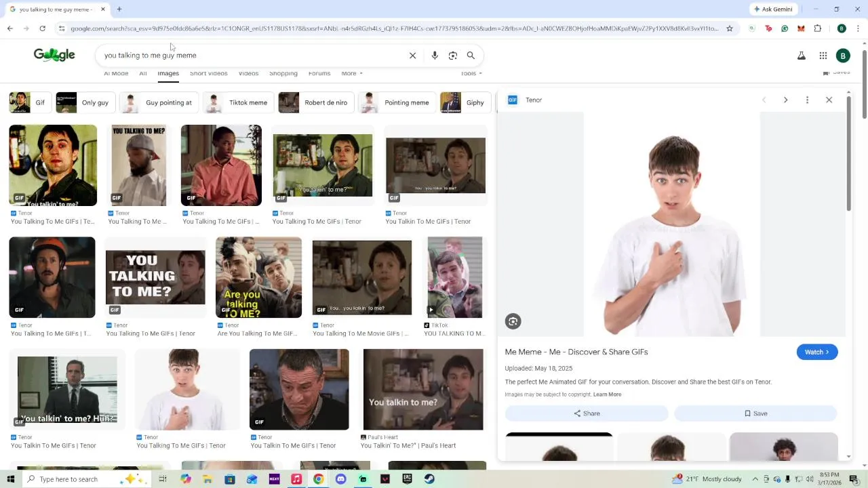Image resolution: width=868 pixels, height=488 pixels.
Task: Clear the search box with the X icon
Action: coord(412,56)
